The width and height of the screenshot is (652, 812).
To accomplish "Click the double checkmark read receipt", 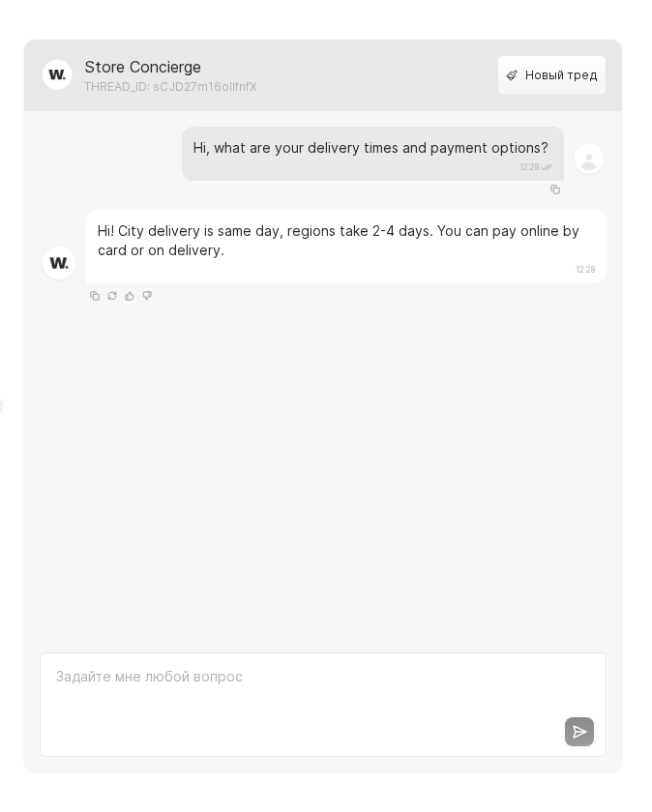I will [546, 166].
